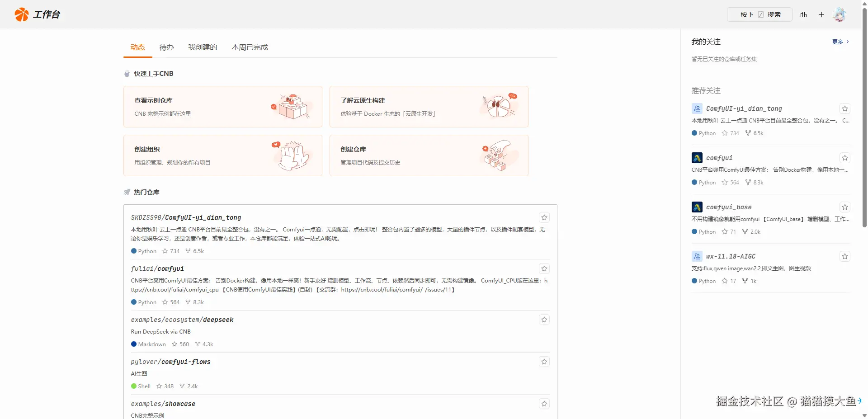Open ComfyUI-yi_dian_tong in recommended list
This screenshot has width=868, height=419.
coord(744,108)
